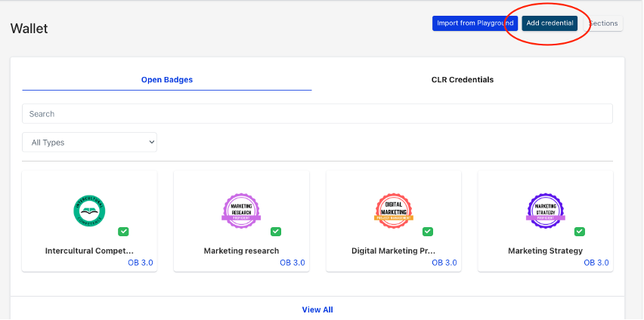Open OB 3.0 link on Marketing Strategy card
The width and height of the screenshot is (644, 320).
596,263
